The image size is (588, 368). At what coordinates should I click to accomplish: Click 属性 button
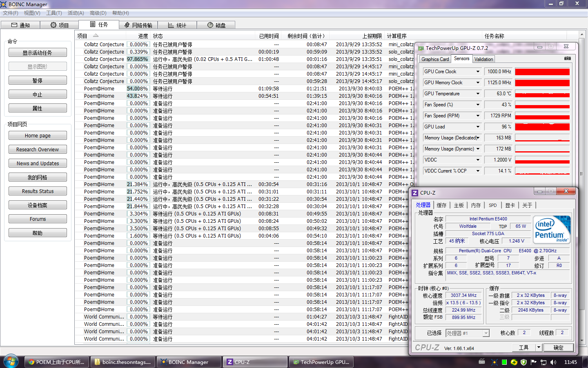coord(38,108)
